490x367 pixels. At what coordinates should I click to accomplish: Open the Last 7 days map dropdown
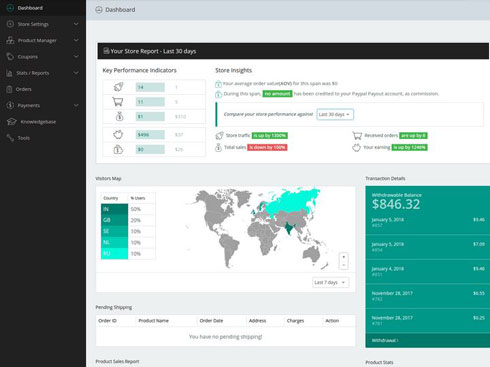tap(330, 282)
